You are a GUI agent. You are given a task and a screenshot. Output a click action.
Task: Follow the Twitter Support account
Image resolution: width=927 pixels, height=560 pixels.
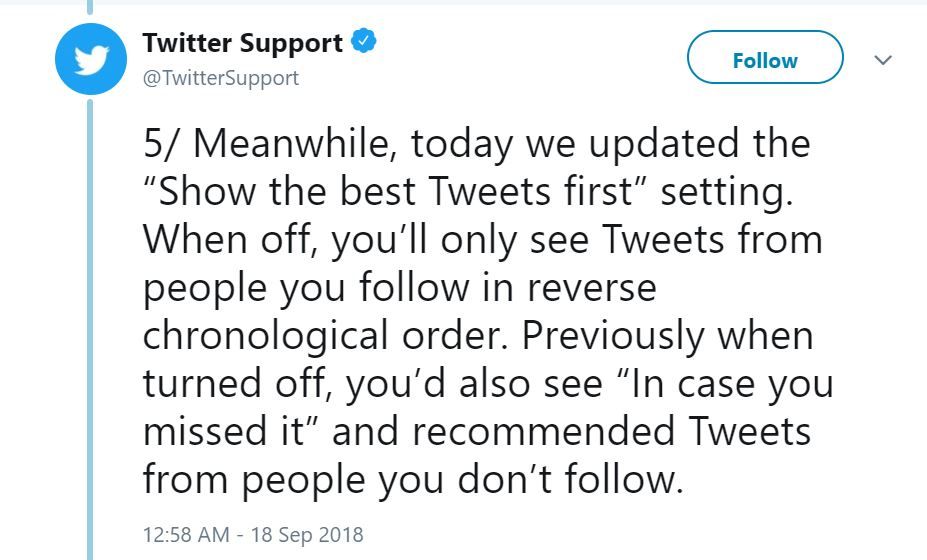coord(765,57)
